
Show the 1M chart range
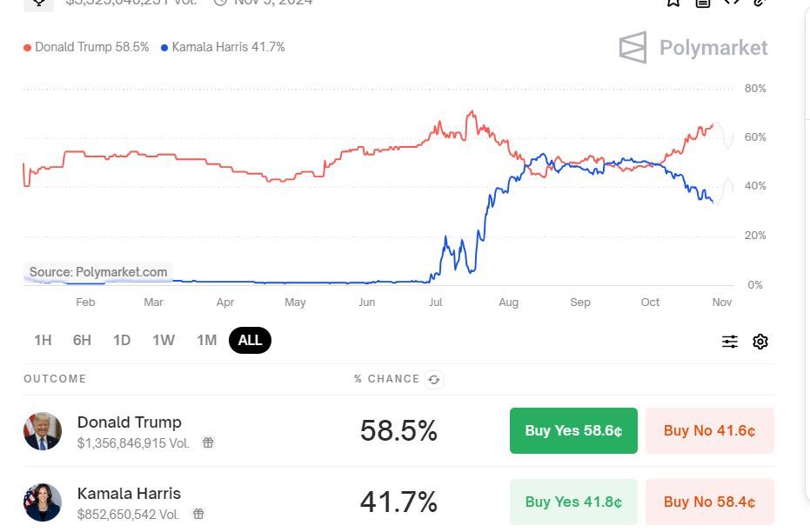pyautogui.click(x=206, y=340)
